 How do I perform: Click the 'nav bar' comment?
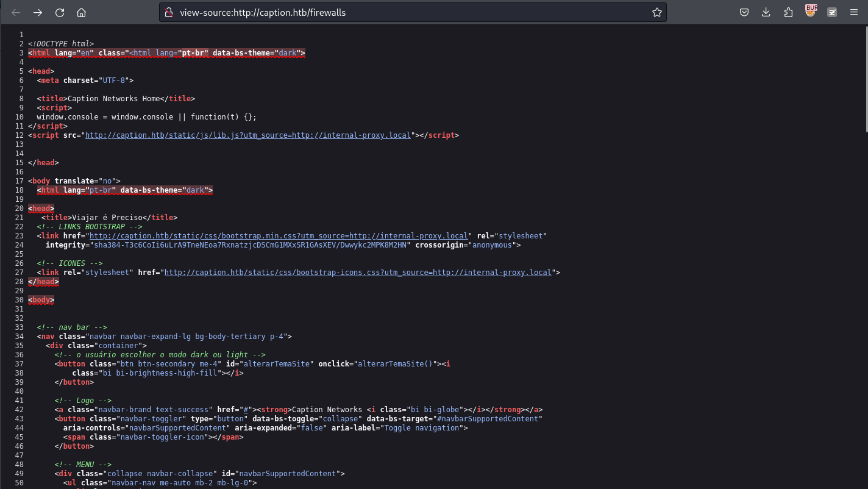[x=72, y=327]
